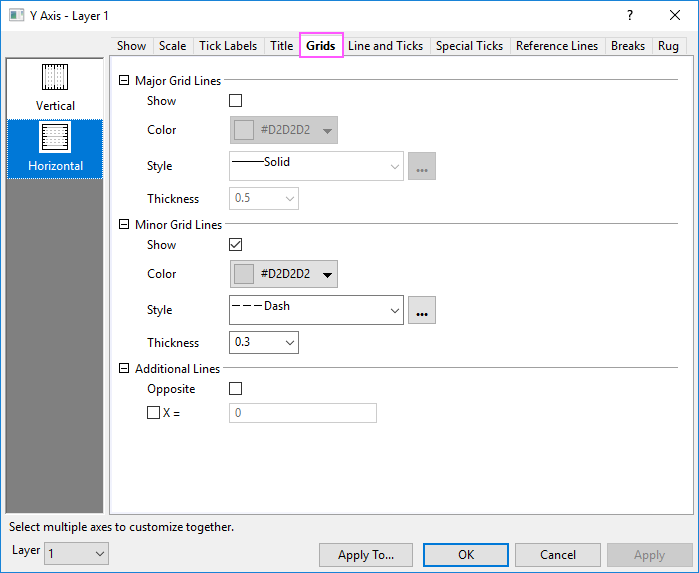Open the Tick Labels tab
The width and height of the screenshot is (699, 573).
[x=228, y=46]
